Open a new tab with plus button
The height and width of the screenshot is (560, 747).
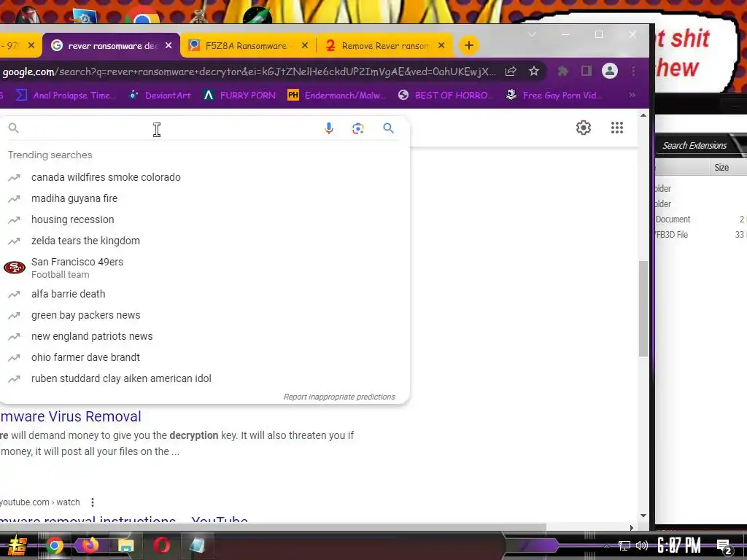469,45
